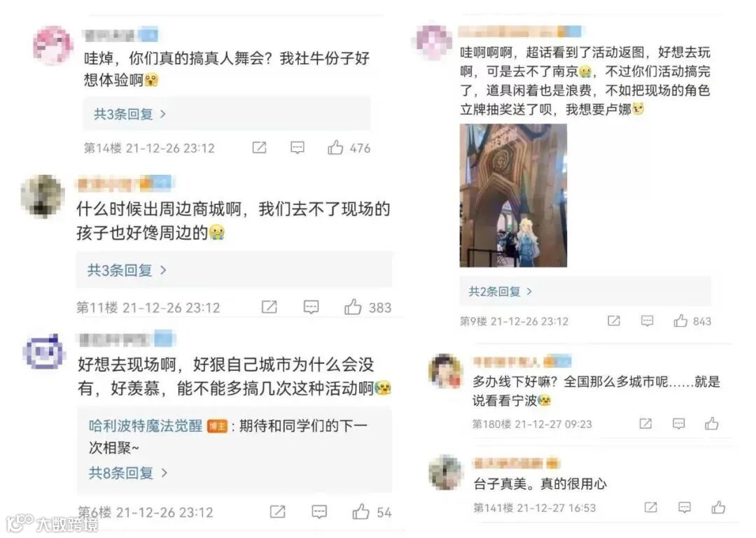The width and height of the screenshot is (756, 538).
Task: Share the floor 6 comment
Action: point(277,511)
